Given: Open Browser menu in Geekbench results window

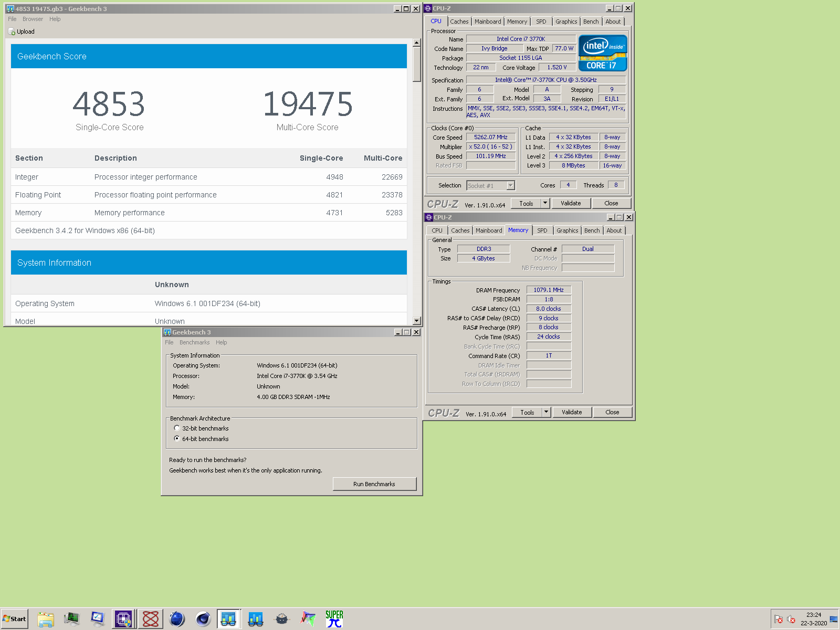Looking at the screenshot, I should 33,19.
